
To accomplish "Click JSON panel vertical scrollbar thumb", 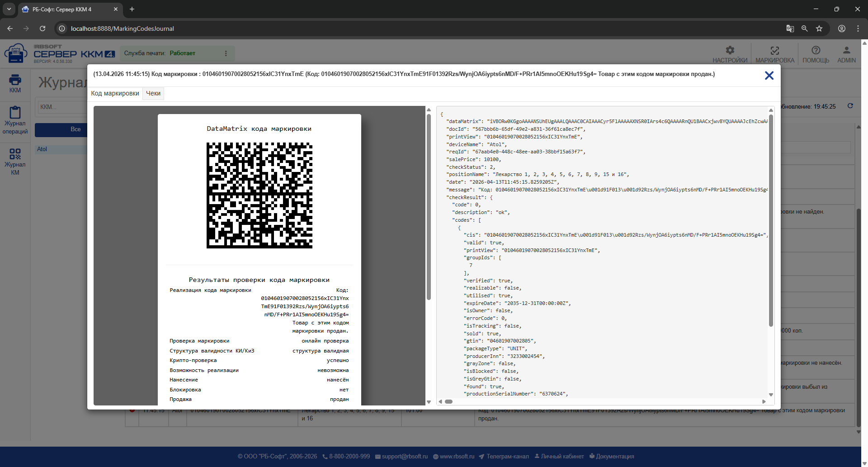I will click(771, 220).
